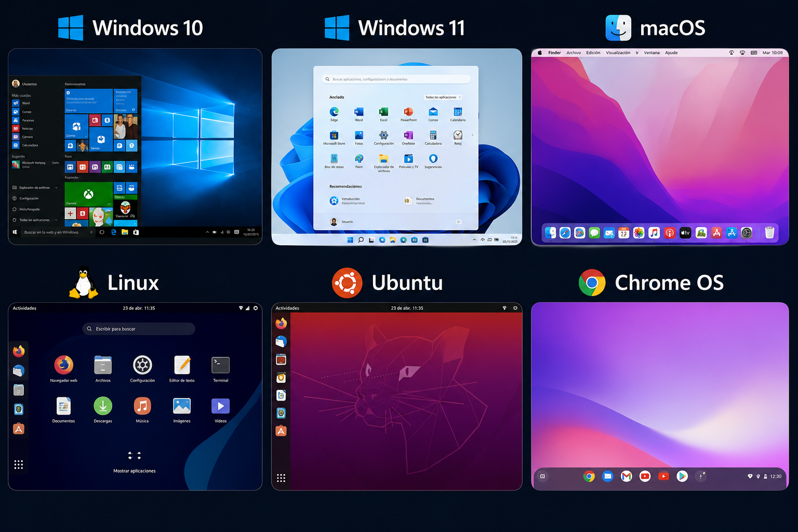The image size is (798, 532).
Task: Open Music in the macOS Dock
Action: [x=654, y=233]
